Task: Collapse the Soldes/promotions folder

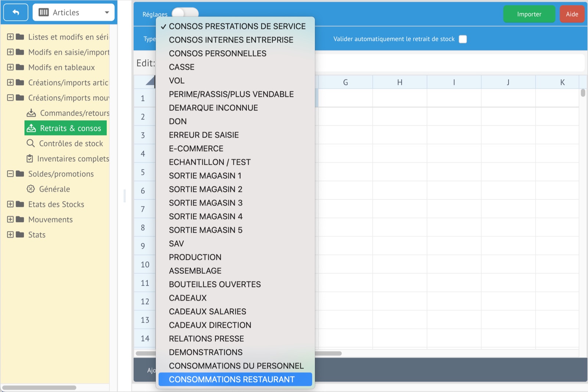Action: coord(10,174)
